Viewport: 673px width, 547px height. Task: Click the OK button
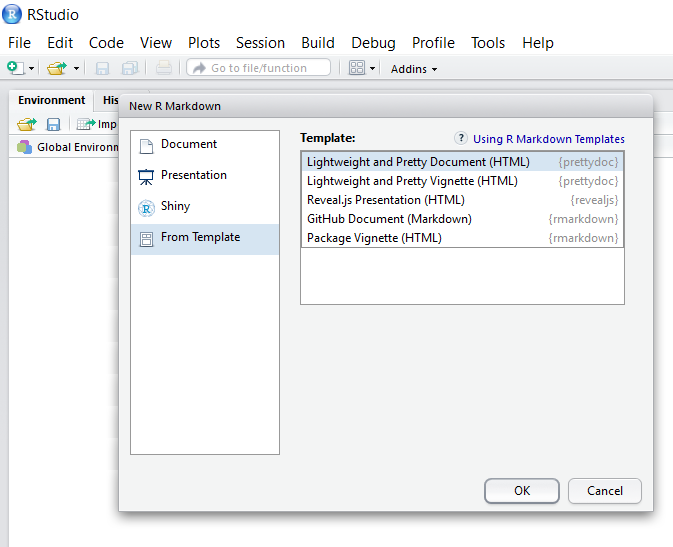[522, 491]
